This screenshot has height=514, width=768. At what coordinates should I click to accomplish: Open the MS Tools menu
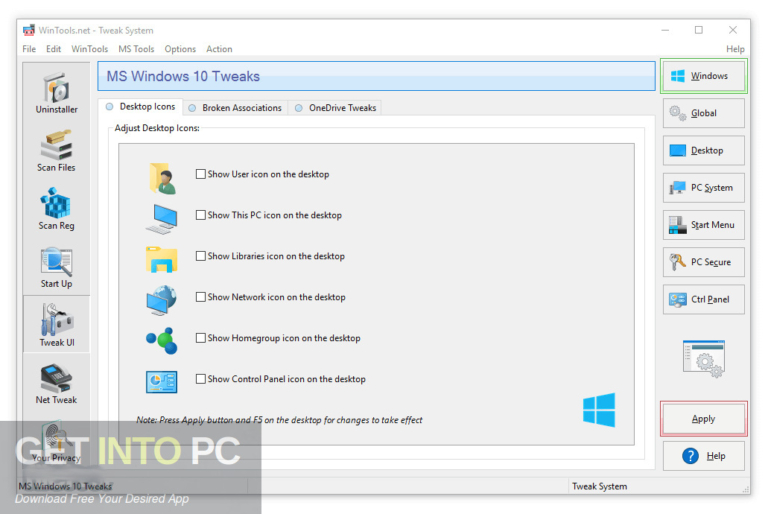pos(136,49)
